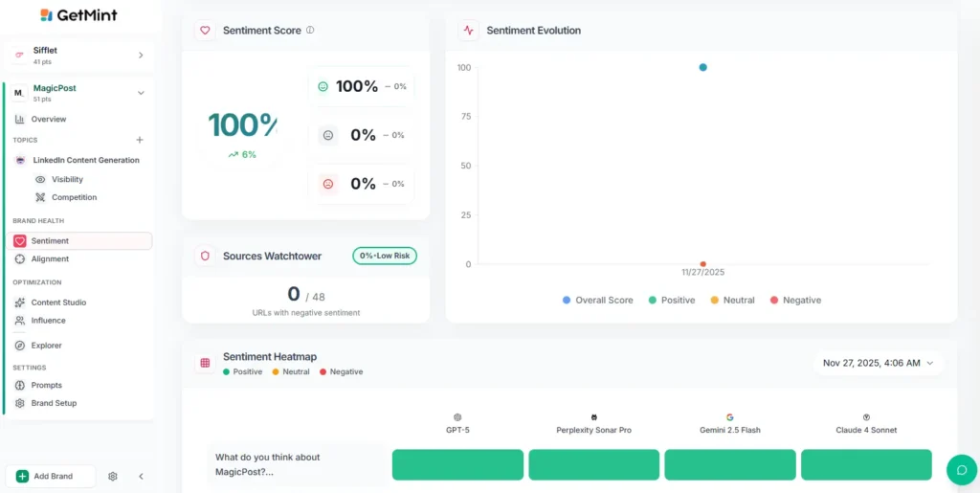Click the 11/27/2025 axis date label
This screenshot has width=980, height=493.
(x=703, y=273)
